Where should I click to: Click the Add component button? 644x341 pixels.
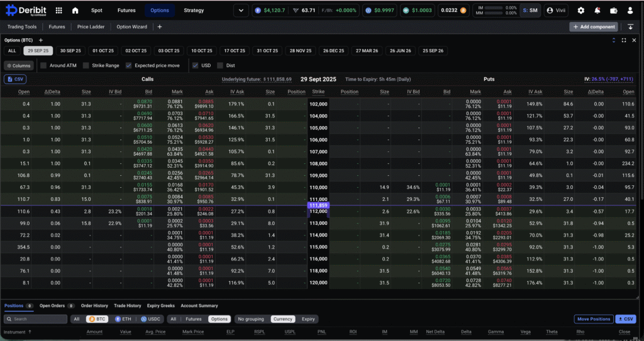pyautogui.click(x=593, y=27)
